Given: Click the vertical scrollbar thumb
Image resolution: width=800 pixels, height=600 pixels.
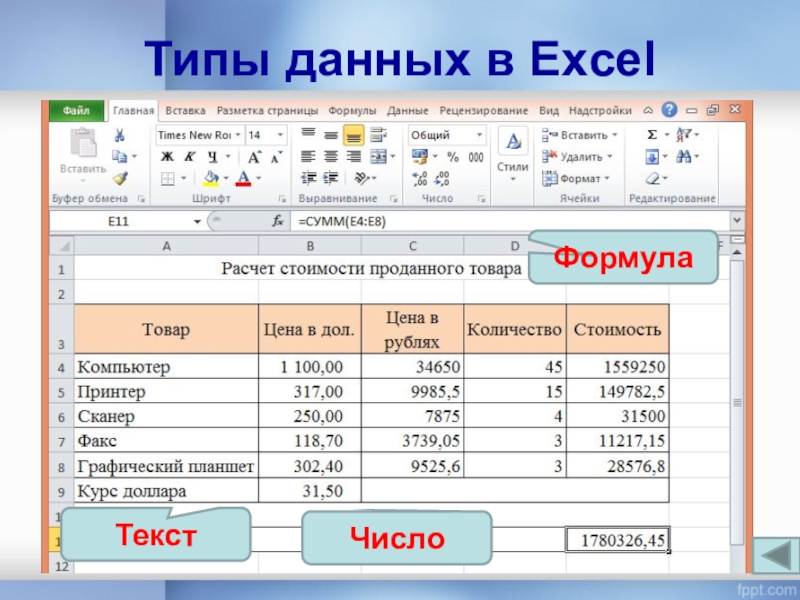Looking at the screenshot, I should (x=737, y=403).
